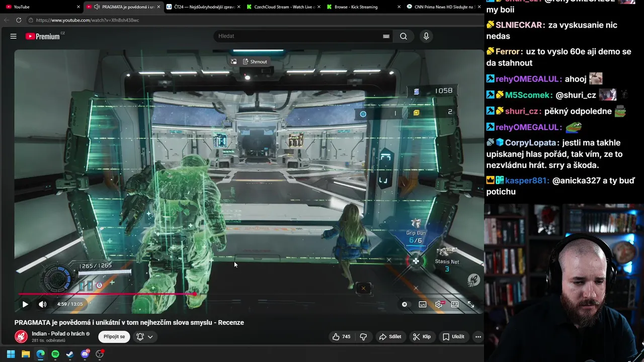Dislike the video

click(x=363, y=337)
